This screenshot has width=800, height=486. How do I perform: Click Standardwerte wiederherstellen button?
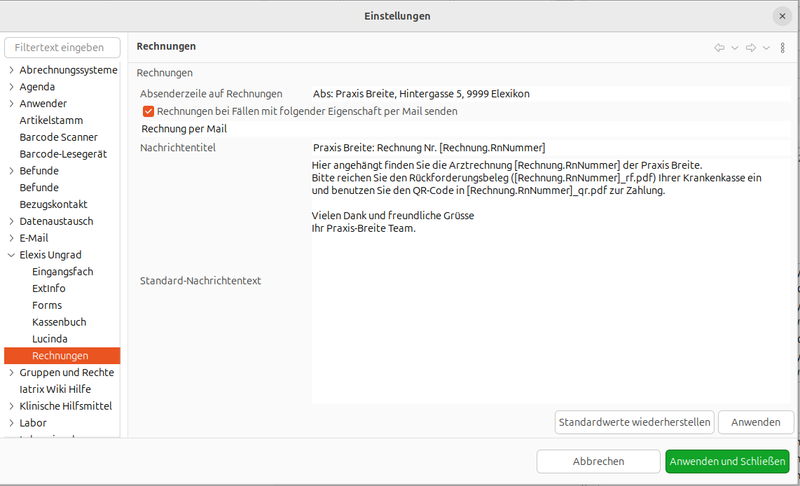[x=634, y=422]
